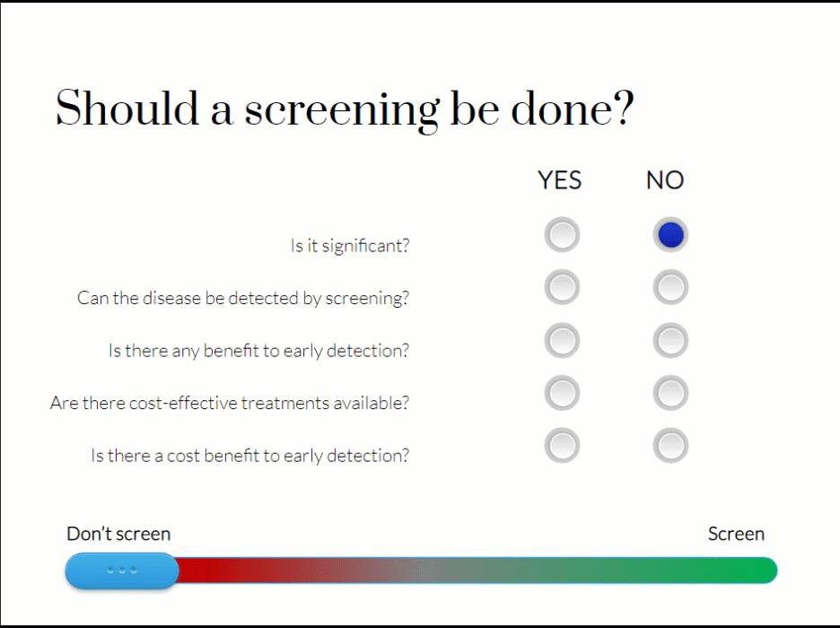This screenshot has width=840, height=628.
Task: Click the 'Is it significant?' question text
Action: (x=350, y=245)
